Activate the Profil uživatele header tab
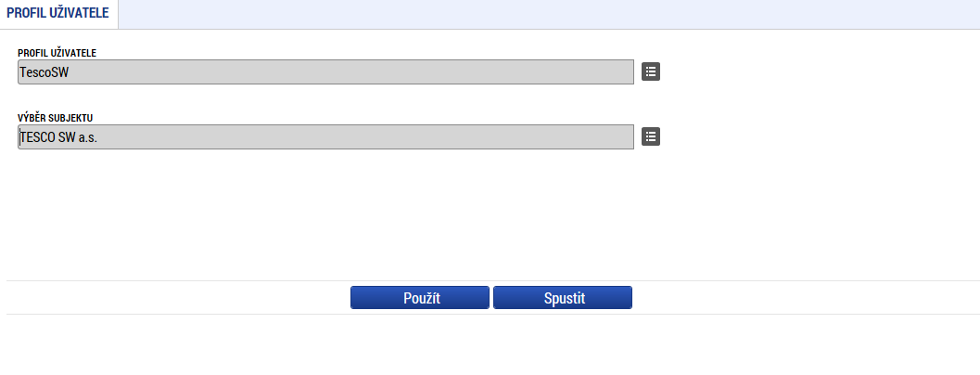Image resolution: width=980 pixels, height=375 pixels. 58,13
